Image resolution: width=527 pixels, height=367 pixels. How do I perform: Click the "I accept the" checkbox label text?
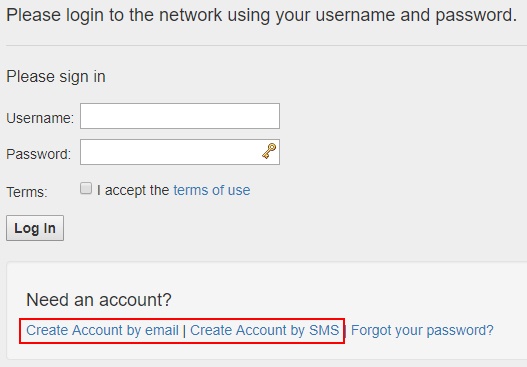(x=133, y=190)
